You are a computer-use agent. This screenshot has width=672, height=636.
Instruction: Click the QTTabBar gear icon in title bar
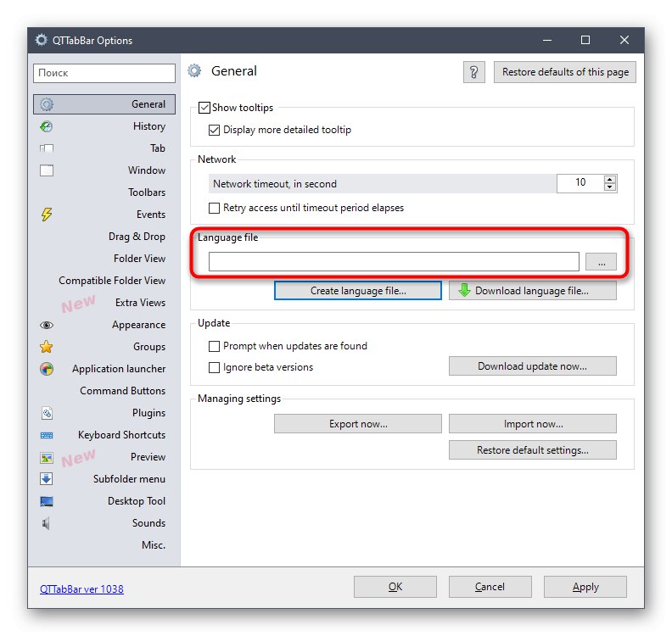(x=41, y=40)
